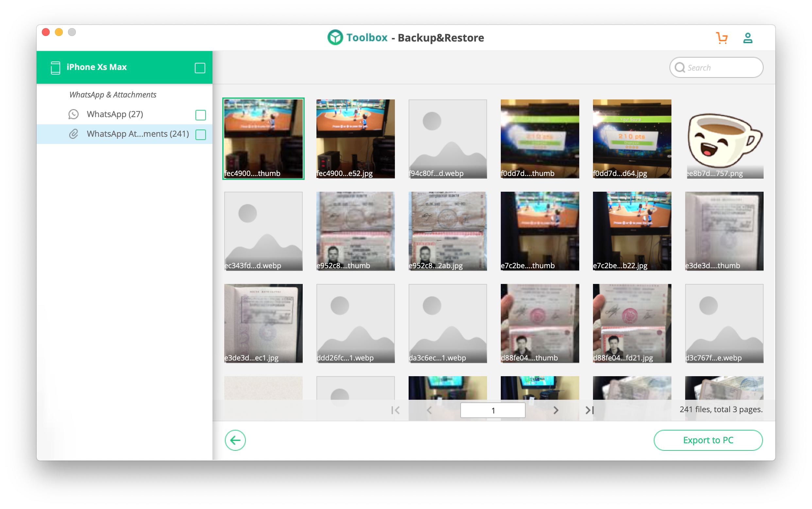This screenshot has height=509, width=812.
Task: Select the e7c2be...b22.jpg thumbnail
Action: point(632,231)
